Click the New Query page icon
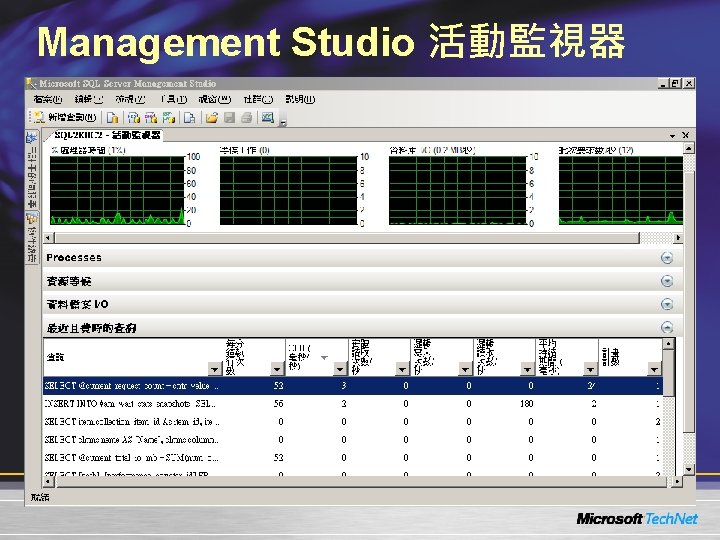 (38, 118)
